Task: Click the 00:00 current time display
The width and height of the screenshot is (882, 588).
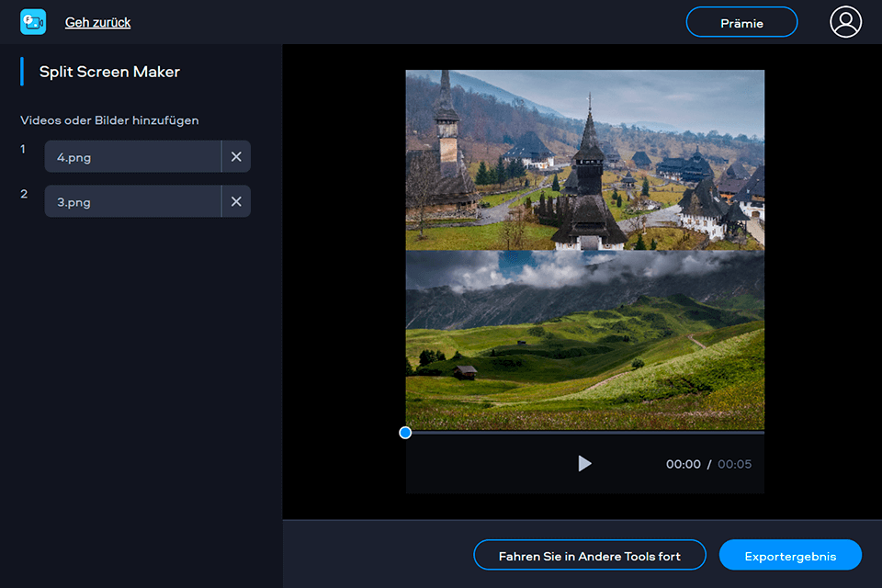Action: [x=684, y=464]
